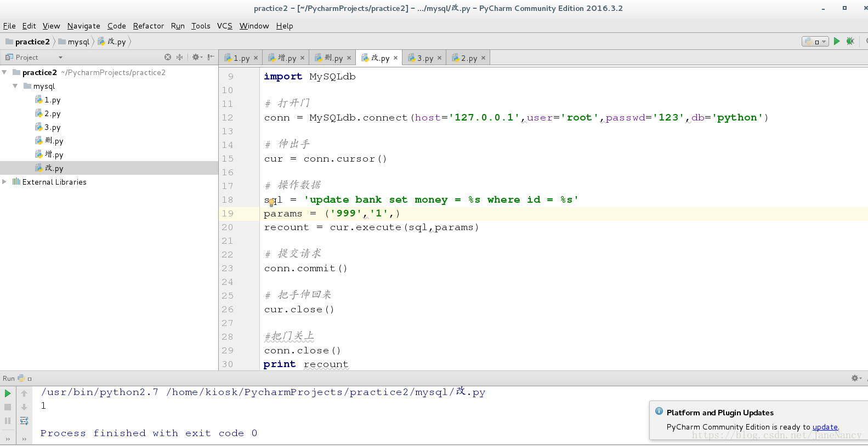Click the down arrow in Run panel

24,407
